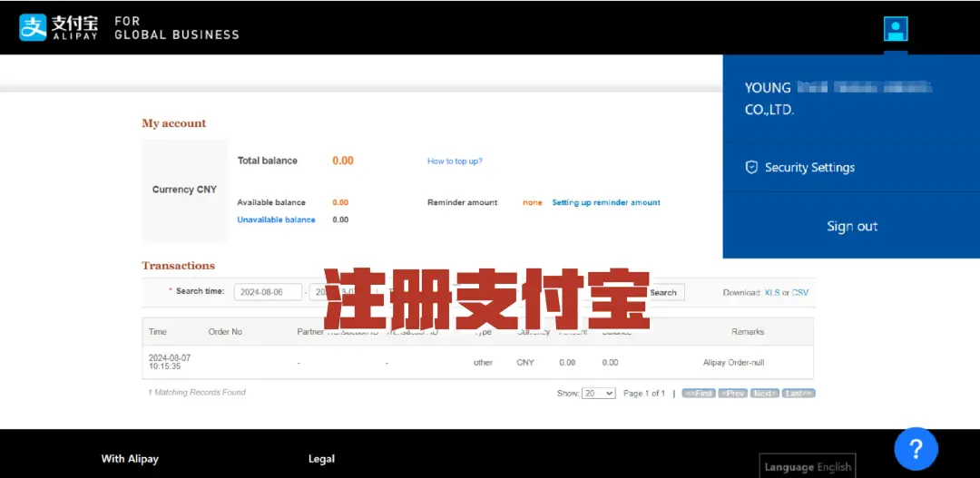Click the blue help question mark button
980x478 pixels.
(x=916, y=448)
